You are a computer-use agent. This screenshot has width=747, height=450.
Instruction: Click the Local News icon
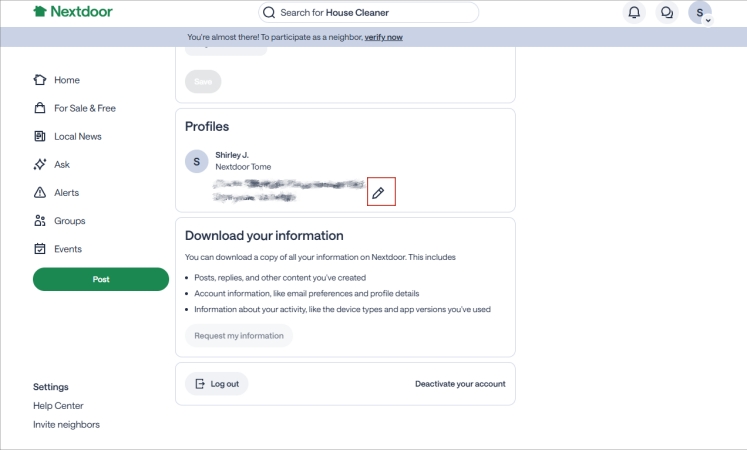[x=40, y=136]
